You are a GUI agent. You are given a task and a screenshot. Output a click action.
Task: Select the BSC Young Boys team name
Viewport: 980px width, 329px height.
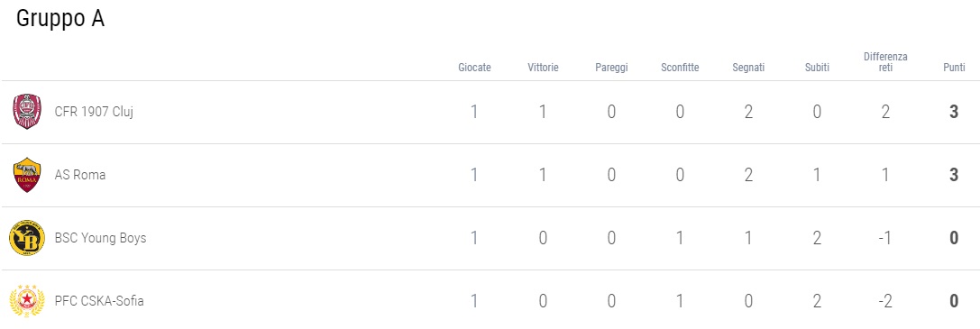(101, 238)
